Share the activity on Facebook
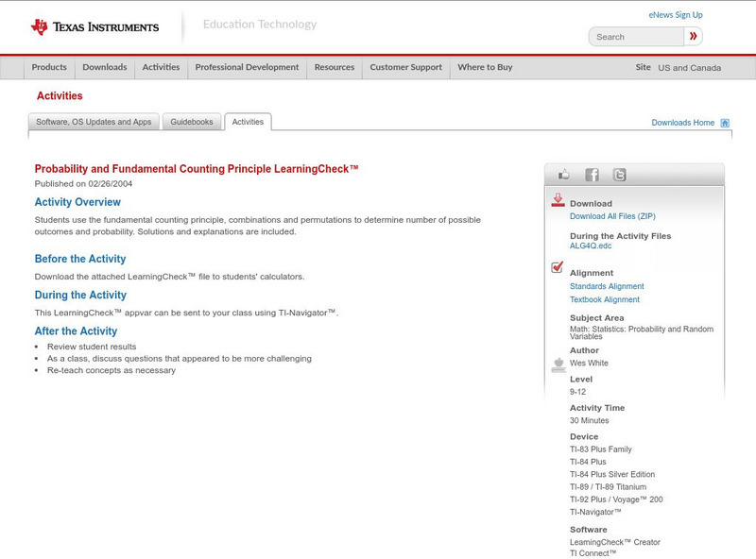 tap(592, 175)
